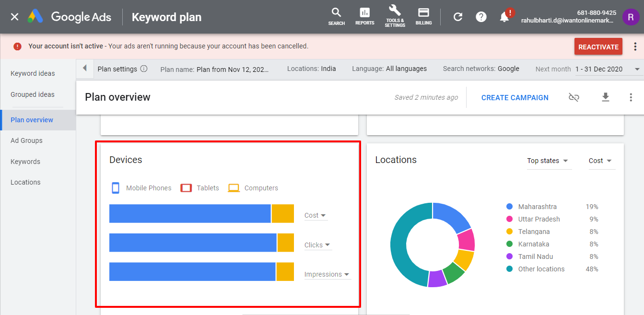Open the Search tool in top bar
Image resolution: width=644 pixels, height=315 pixels.
(337, 16)
